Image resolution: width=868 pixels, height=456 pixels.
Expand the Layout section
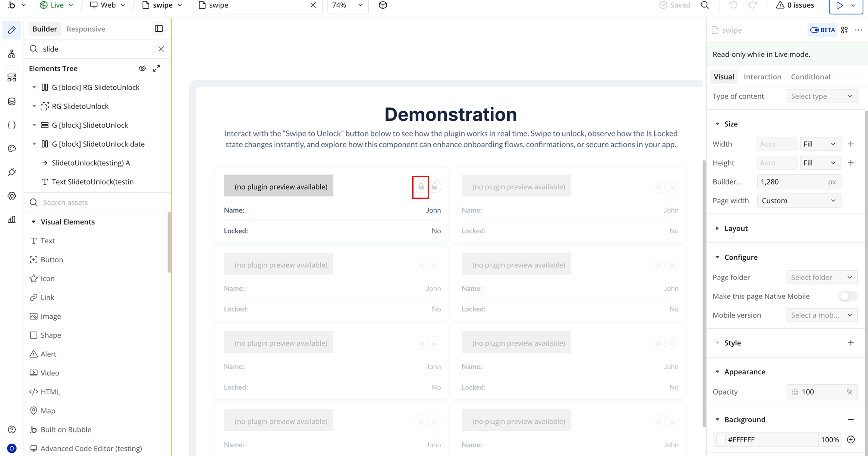tap(736, 228)
